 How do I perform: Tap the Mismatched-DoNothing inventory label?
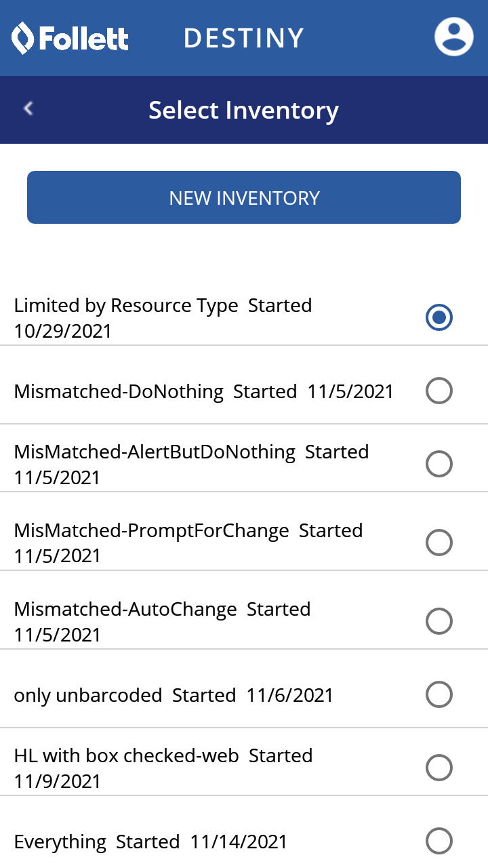pyautogui.click(x=203, y=391)
